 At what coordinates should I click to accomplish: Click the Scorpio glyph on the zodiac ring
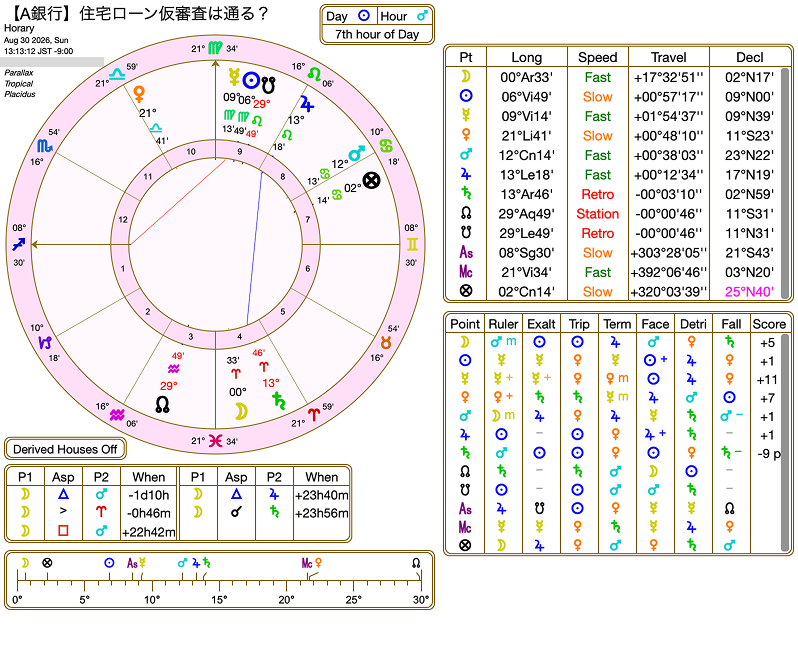coord(45,147)
